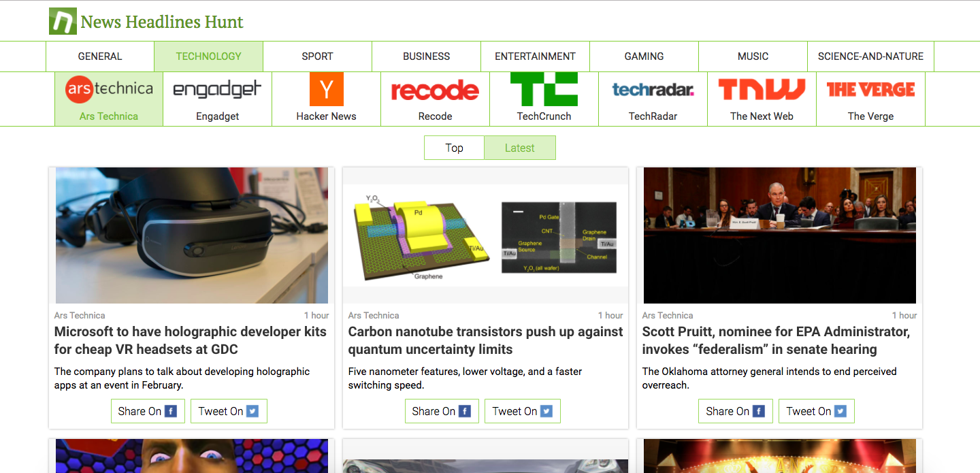The height and width of the screenshot is (473, 980).
Task: Open the General category tab
Action: tap(100, 56)
